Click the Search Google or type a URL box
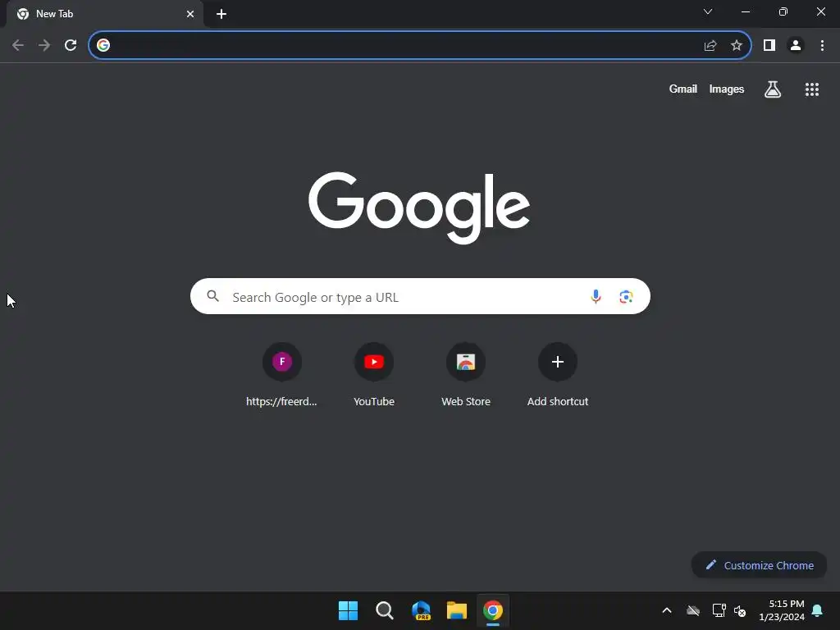Image resolution: width=840 pixels, height=630 pixels. click(x=420, y=296)
